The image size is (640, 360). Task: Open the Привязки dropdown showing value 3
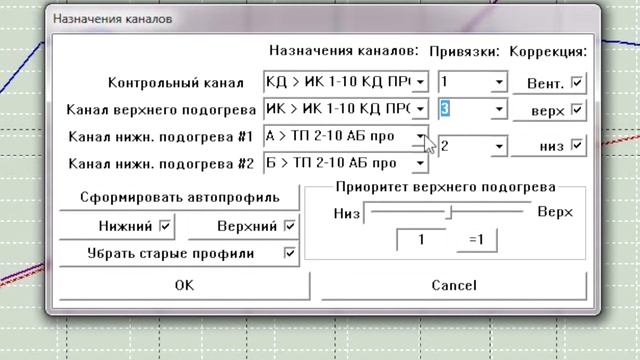[499, 109]
